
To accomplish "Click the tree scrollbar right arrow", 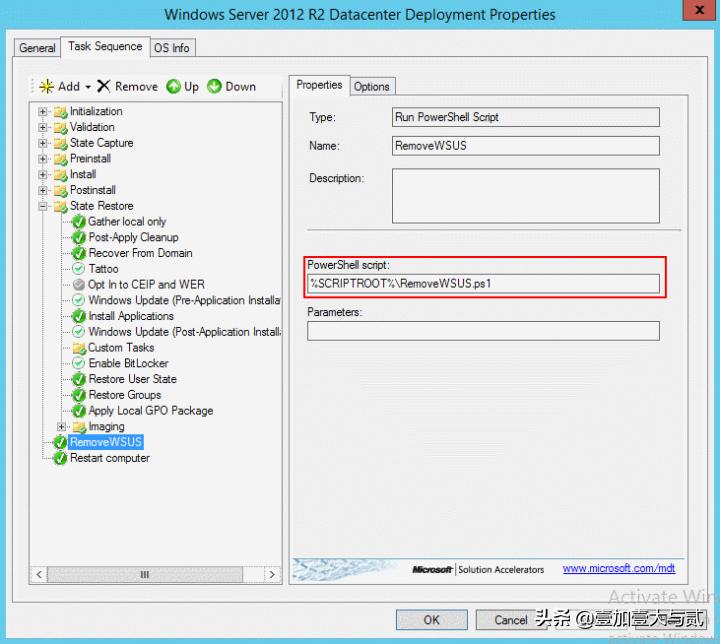I will point(272,575).
